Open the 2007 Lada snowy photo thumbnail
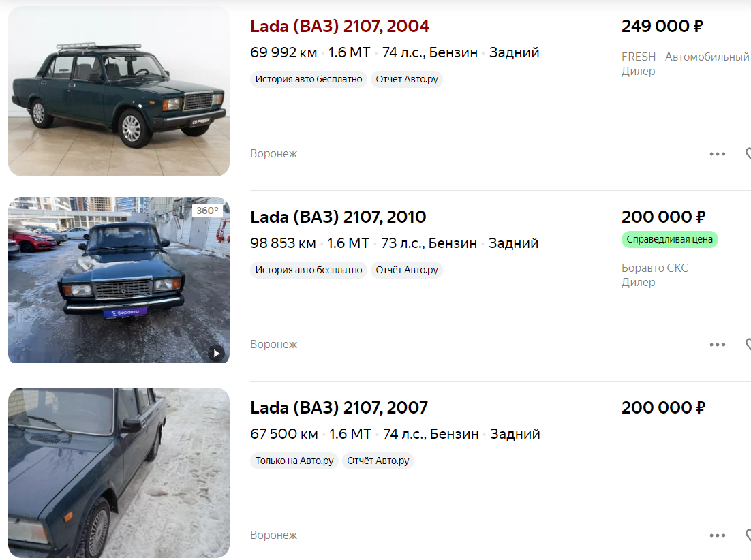The image size is (751, 560). pyautogui.click(x=119, y=473)
